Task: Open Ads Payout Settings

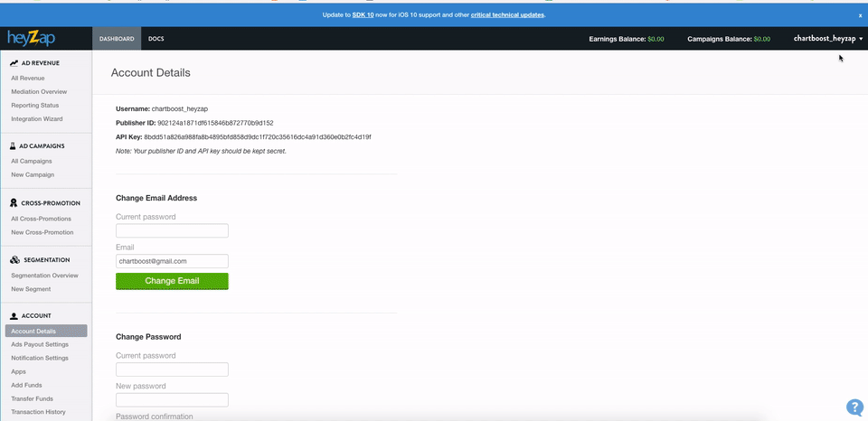Action: click(x=40, y=344)
